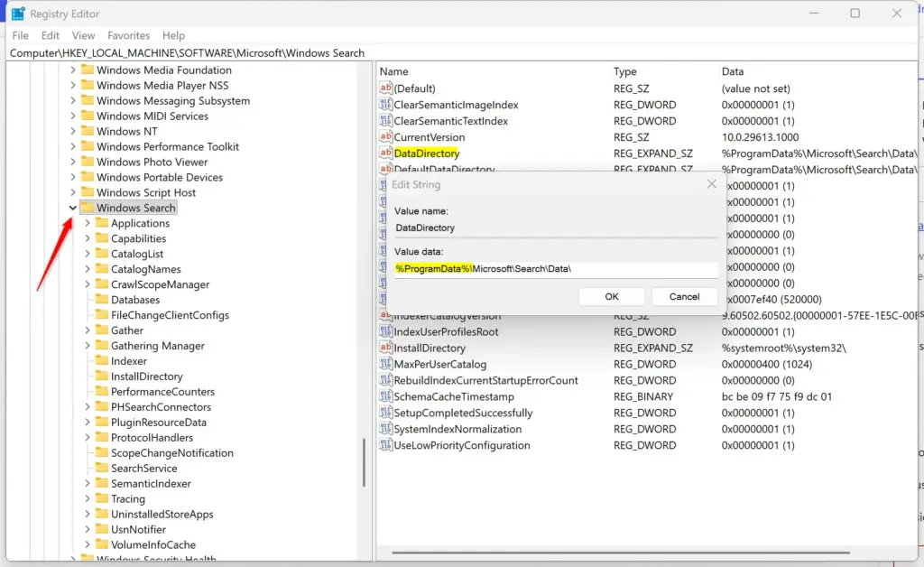
Task: Select the ProtocolHandlers tree item
Action: (x=152, y=437)
